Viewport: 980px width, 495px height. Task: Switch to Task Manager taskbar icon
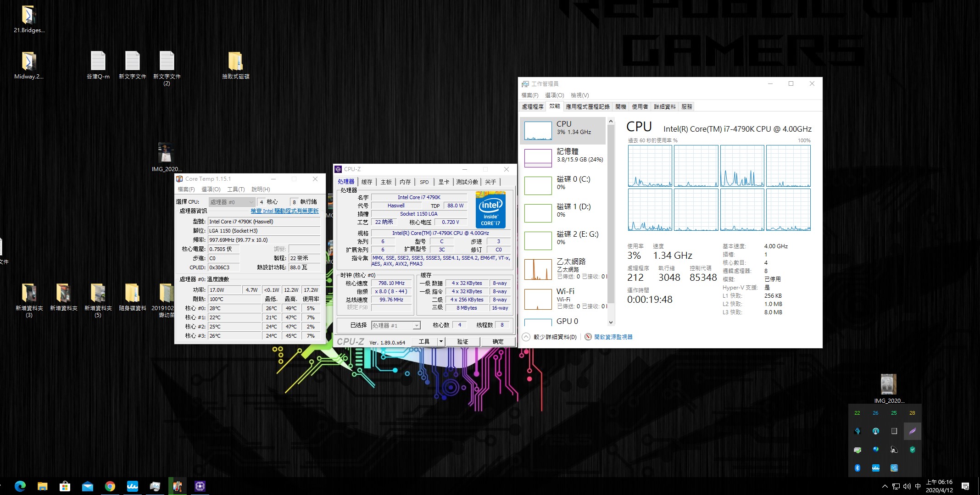click(x=155, y=486)
